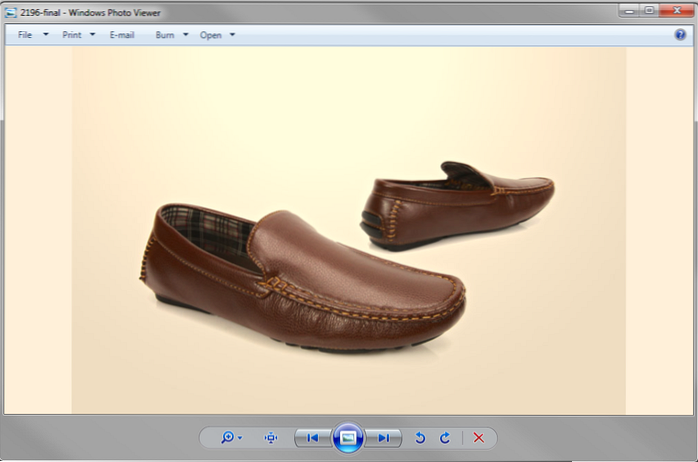The image size is (698, 462).
Task: Close the Windows Photo Viewer window
Action: tap(675, 10)
